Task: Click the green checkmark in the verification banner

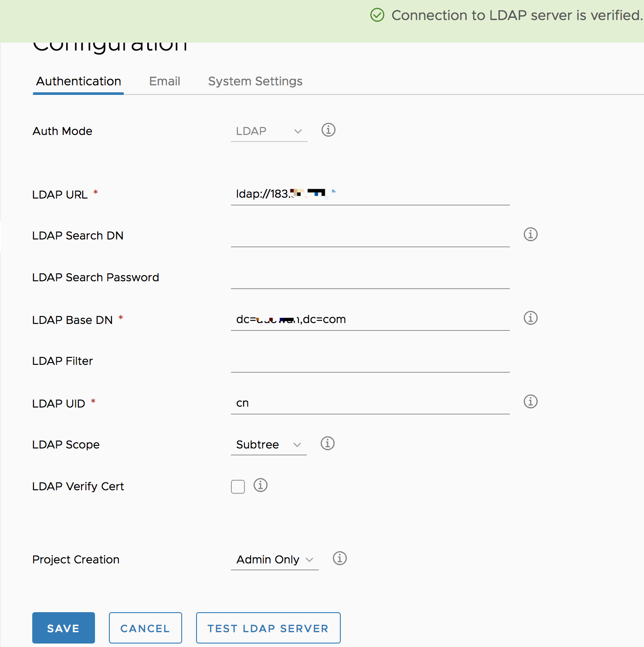Action: (x=377, y=15)
